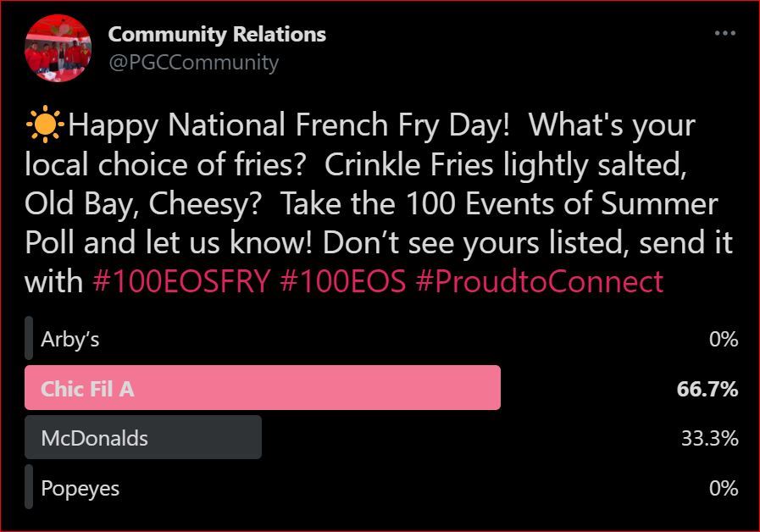Follow the #100EOS hashtag link

coord(342,282)
